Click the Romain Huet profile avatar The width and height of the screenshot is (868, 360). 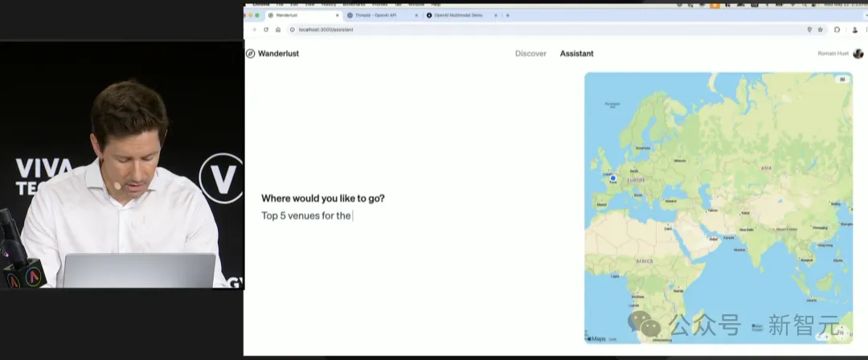(x=858, y=54)
